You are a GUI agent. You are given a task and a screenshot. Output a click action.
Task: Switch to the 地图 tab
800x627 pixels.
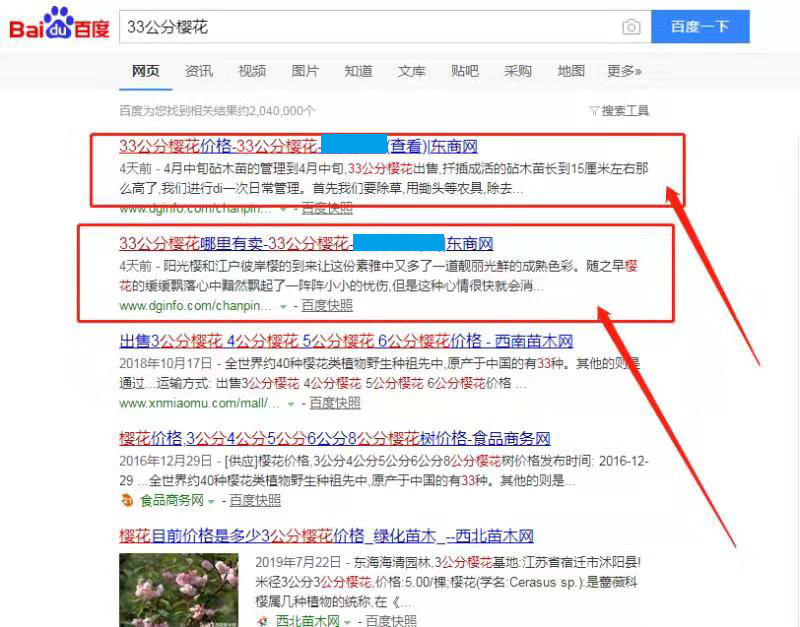click(x=570, y=71)
